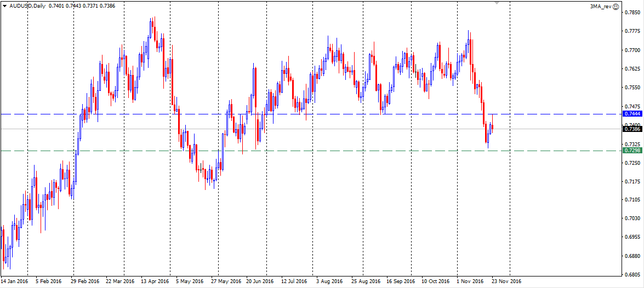This screenshot has width=644, height=288.
Task: Click the 25 Aug 2016 date label
Action: pyautogui.click(x=364, y=281)
